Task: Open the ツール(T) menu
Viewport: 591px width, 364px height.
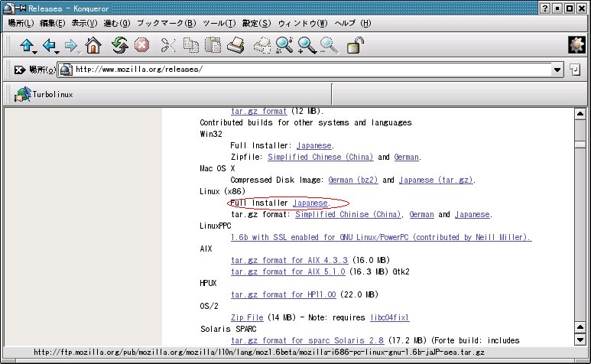Action: 219,24
